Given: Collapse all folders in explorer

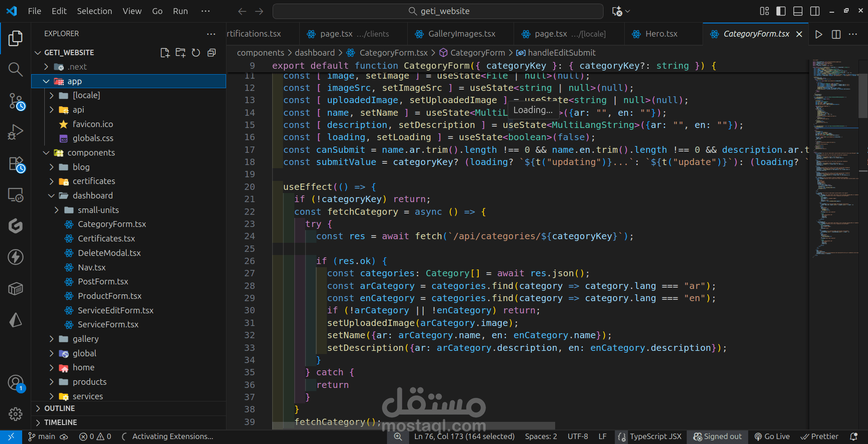Looking at the screenshot, I should pyautogui.click(x=211, y=53).
